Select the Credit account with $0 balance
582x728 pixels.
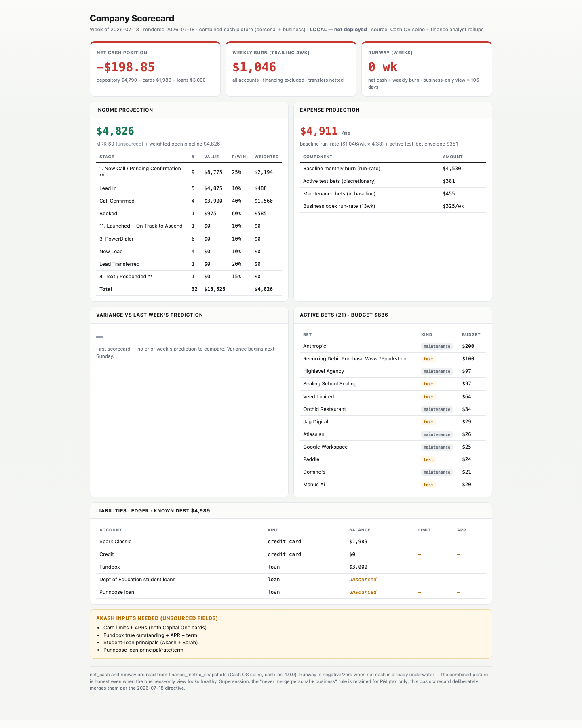[291, 554]
